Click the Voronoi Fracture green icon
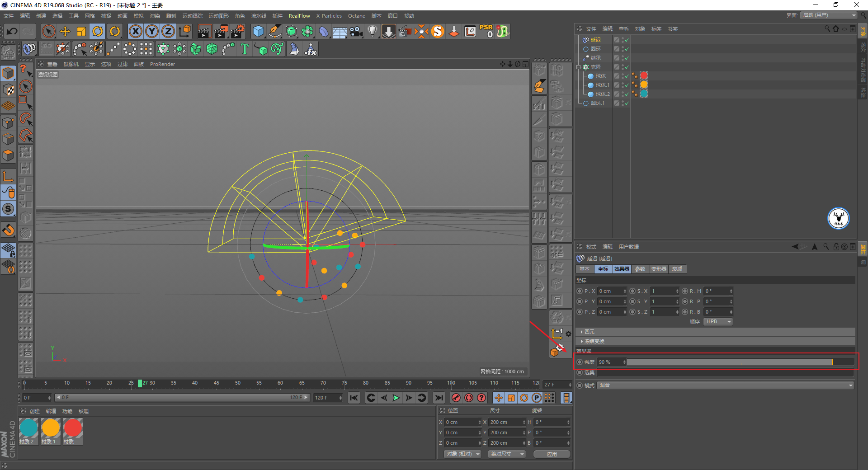Image resolution: width=868 pixels, height=470 pixels. click(x=212, y=49)
